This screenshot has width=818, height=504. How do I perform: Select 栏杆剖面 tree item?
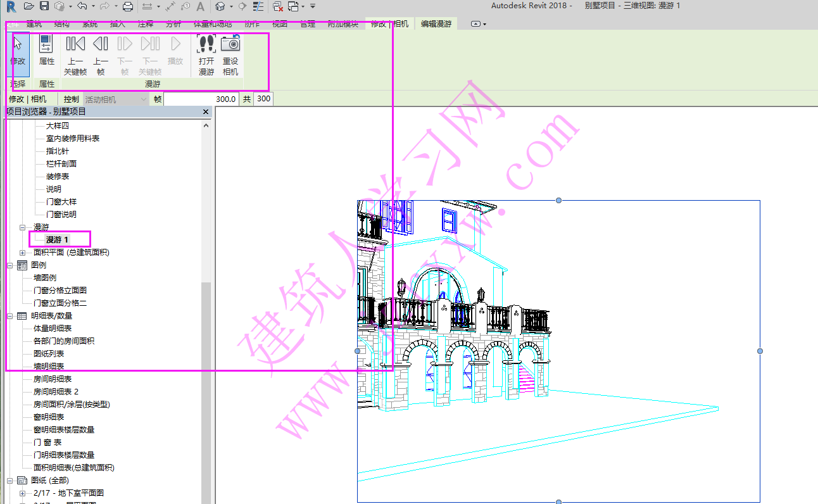point(61,163)
